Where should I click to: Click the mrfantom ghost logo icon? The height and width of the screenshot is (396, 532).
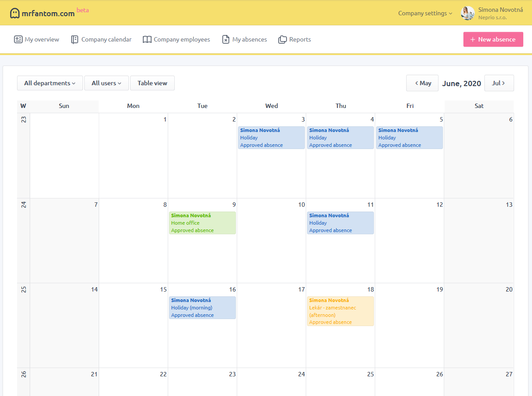coord(15,14)
